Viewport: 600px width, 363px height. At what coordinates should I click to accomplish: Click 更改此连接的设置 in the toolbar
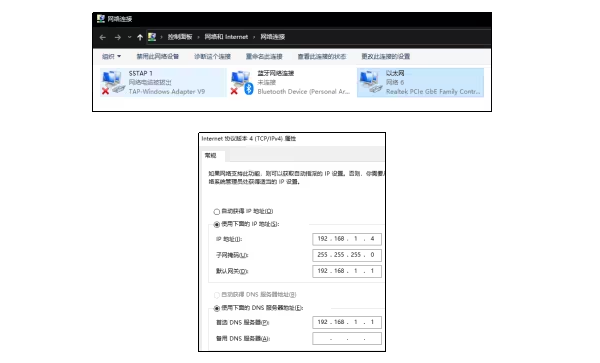386,56
